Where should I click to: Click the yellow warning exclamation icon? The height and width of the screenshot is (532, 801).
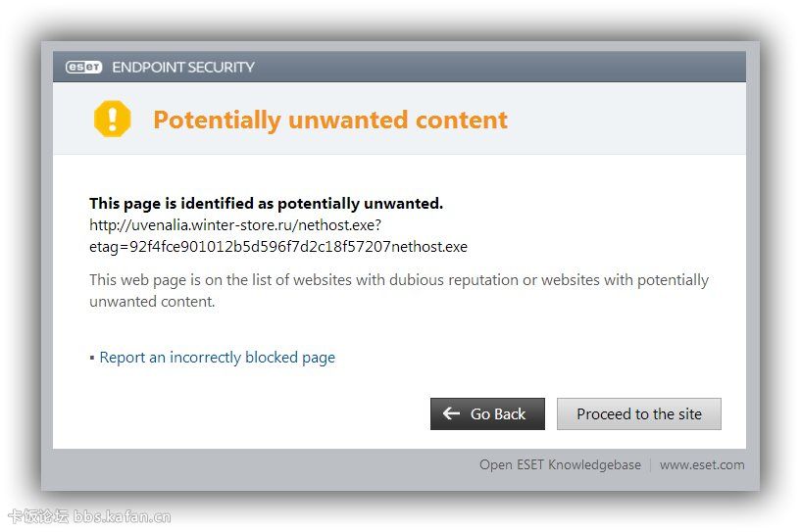click(112, 120)
